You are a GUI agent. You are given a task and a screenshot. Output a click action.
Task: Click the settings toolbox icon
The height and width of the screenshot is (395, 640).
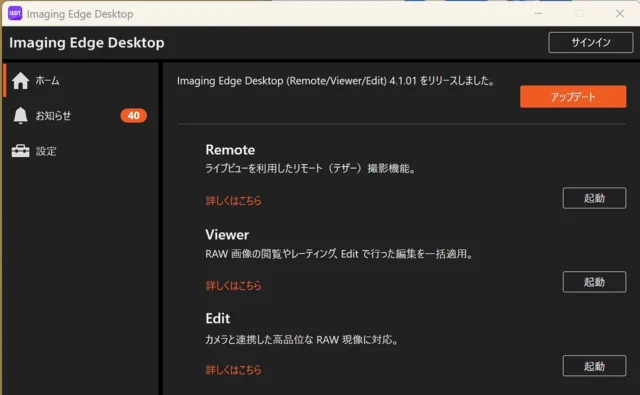point(20,151)
